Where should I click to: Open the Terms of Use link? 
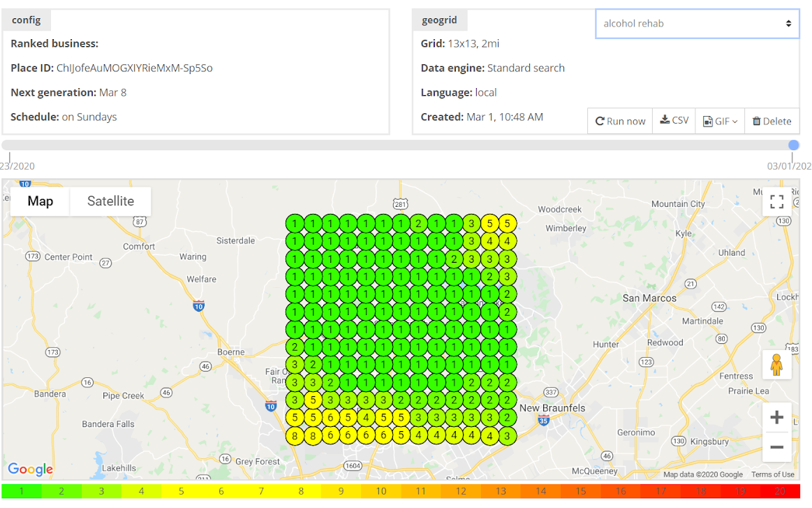(x=773, y=474)
